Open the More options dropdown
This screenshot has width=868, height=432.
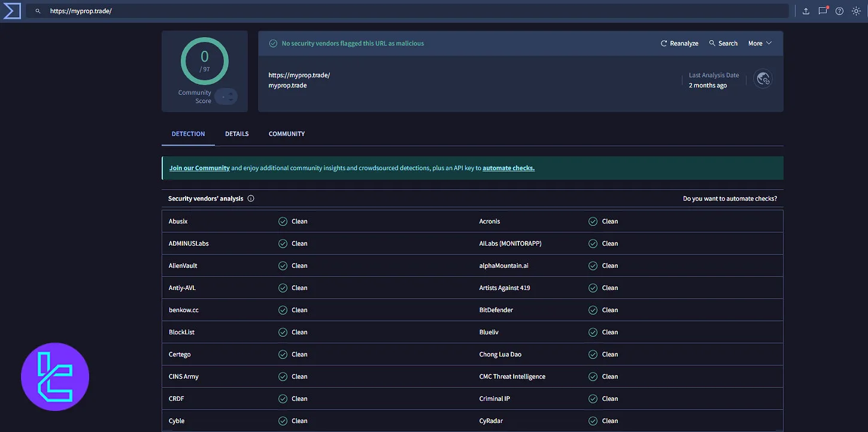pos(759,43)
